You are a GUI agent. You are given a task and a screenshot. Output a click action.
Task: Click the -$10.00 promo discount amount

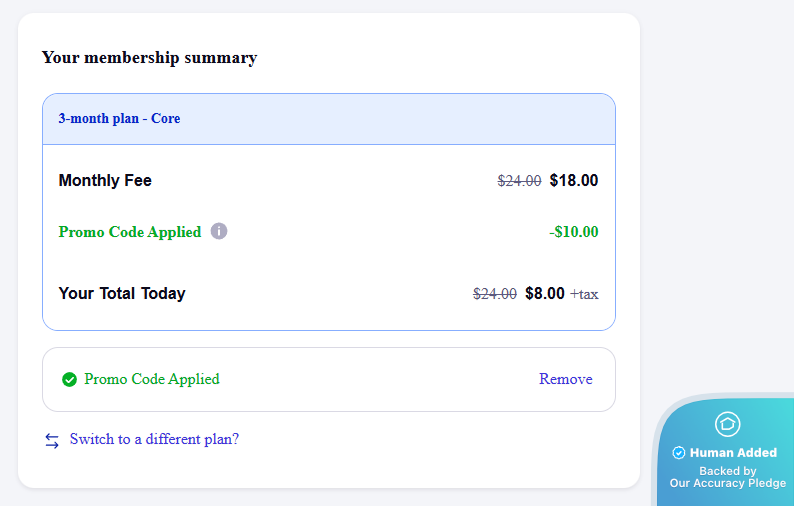tap(573, 232)
